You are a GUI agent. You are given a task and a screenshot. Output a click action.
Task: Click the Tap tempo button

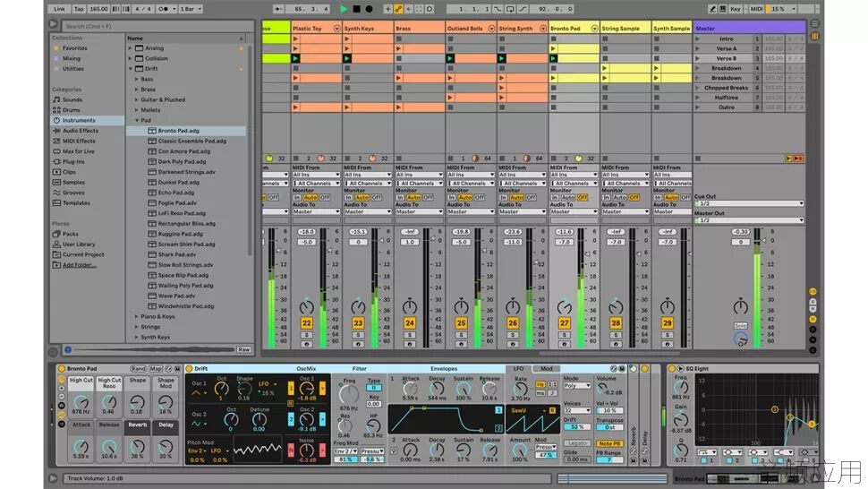(x=79, y=9)
